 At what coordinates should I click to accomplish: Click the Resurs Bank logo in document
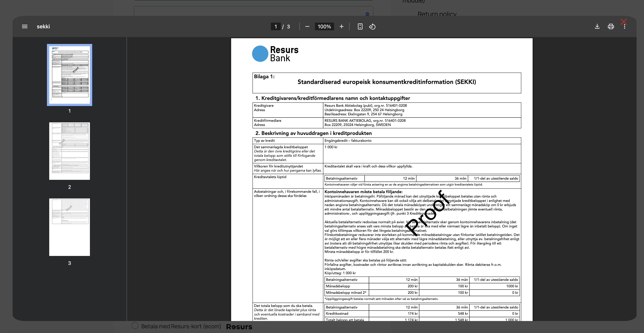click(x=275, y=53)
